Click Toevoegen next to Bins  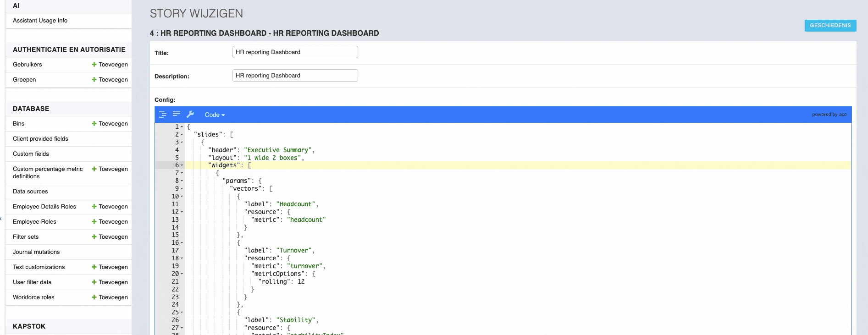(113, 124)
